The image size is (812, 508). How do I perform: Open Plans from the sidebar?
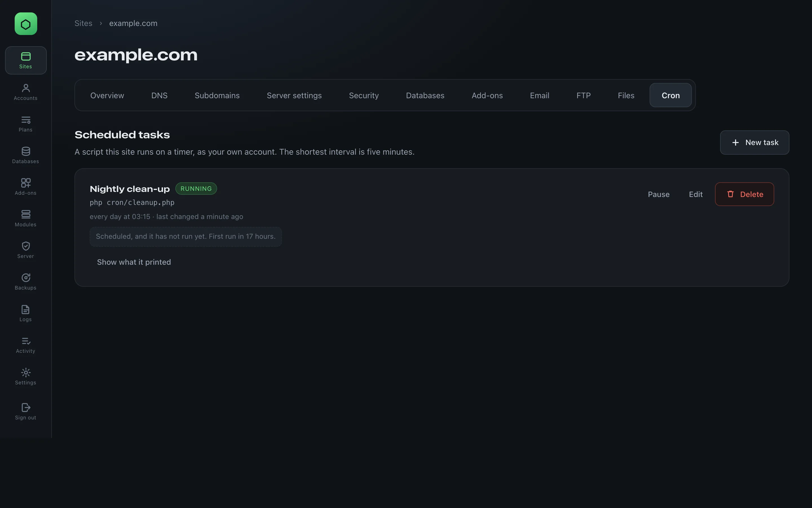click(x=26, y=124)
